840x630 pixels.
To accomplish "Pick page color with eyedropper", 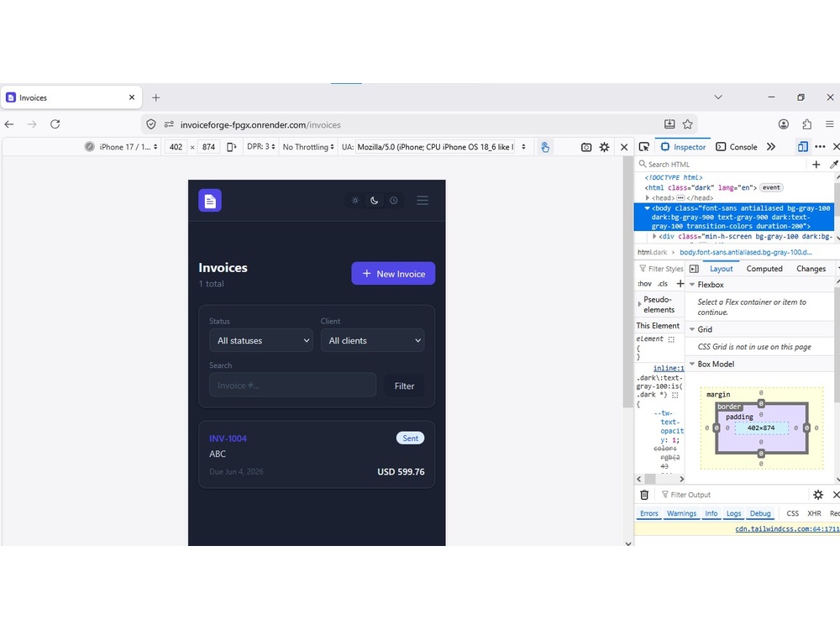I will coord(833,165).
